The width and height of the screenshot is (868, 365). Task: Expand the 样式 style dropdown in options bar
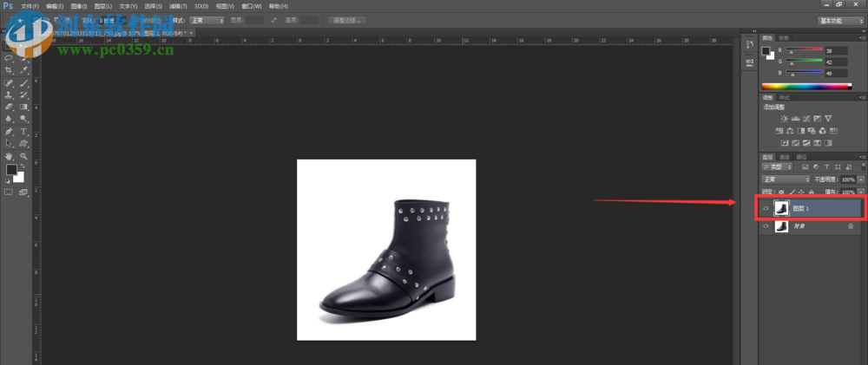[x=207, y=20]
